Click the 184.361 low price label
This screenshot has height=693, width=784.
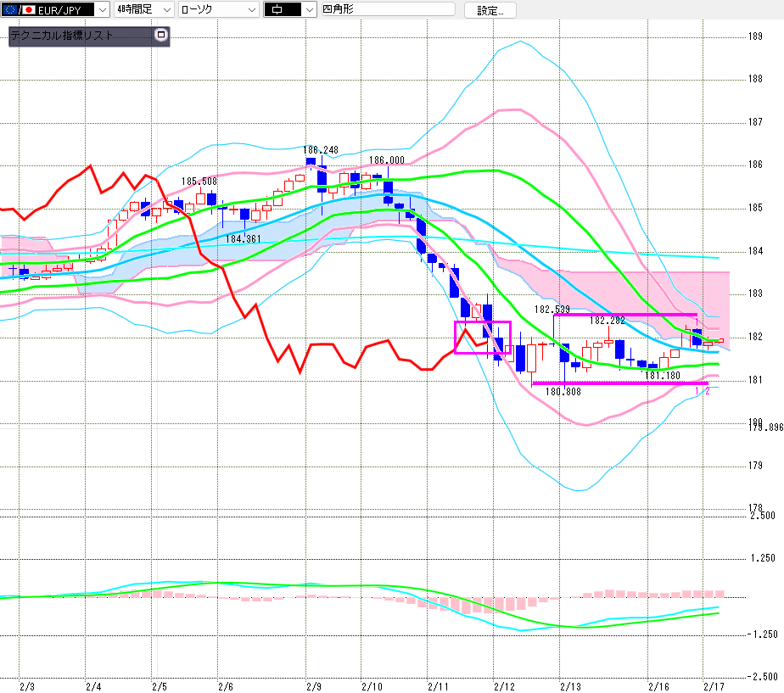[242, 239]
